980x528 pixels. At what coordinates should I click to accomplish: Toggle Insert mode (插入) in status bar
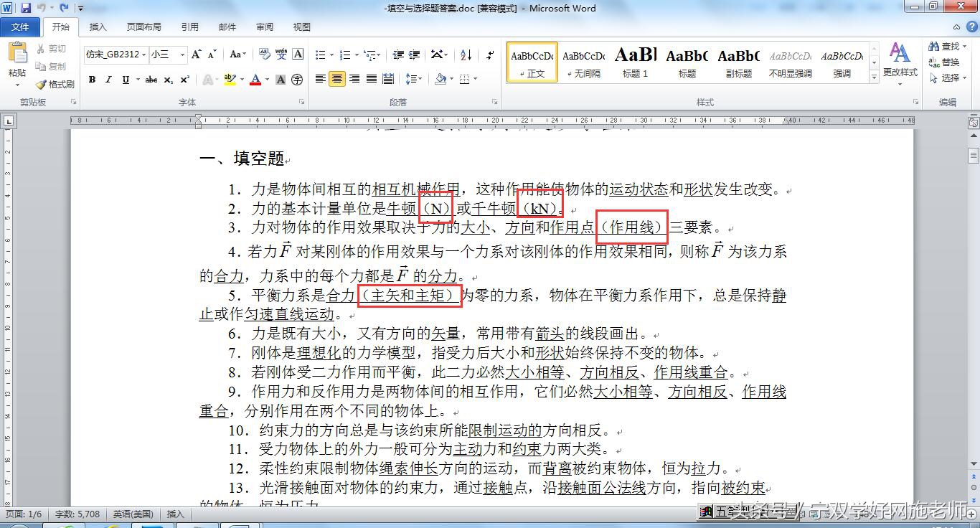click(176, 514)
